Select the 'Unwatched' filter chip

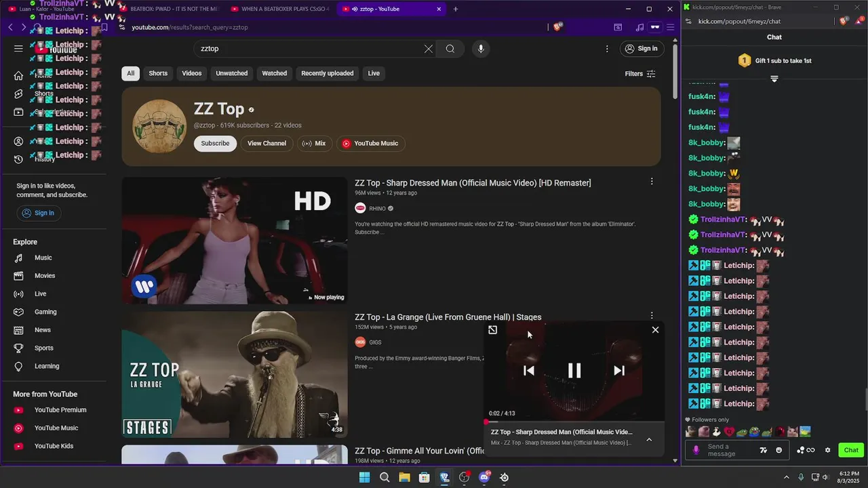[x=232, y=73]
